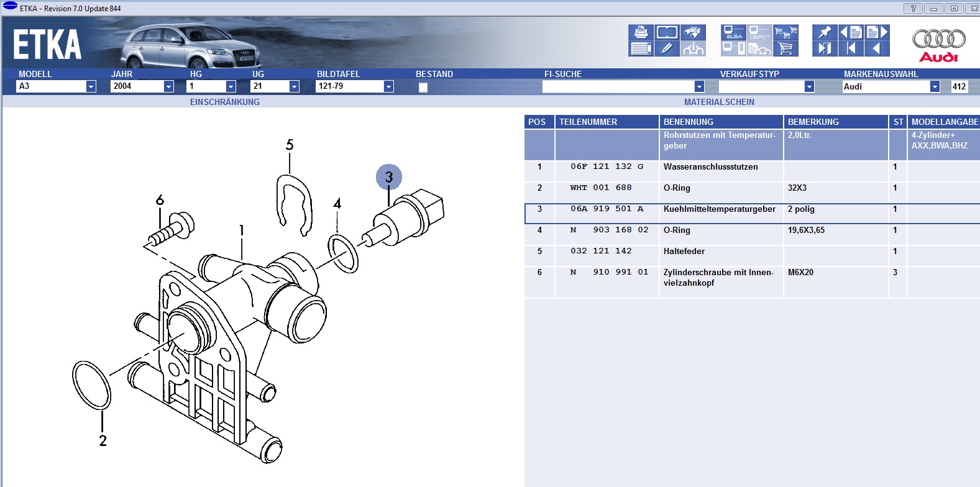Click the EINSCHRÄNKUNG label
This screenshot has width=980, height=487.
coord(225,102)
